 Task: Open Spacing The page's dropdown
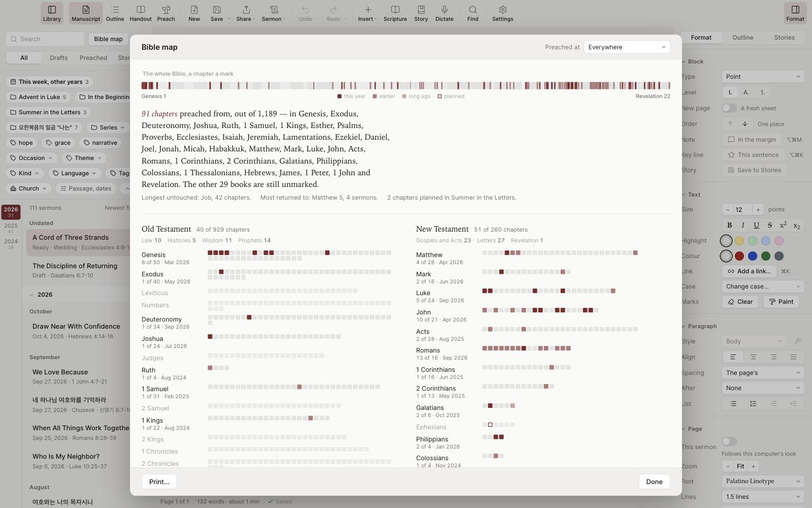point(763,373)
